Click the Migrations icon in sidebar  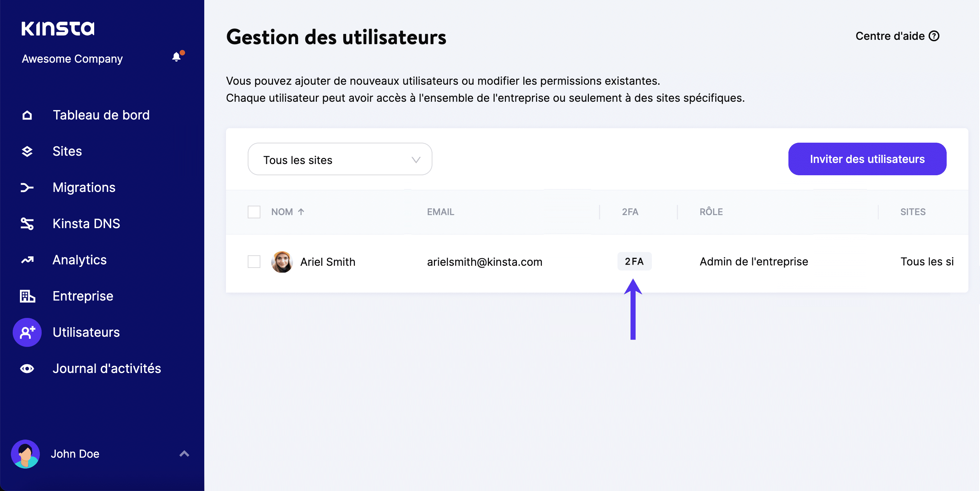tap(27, 187)
